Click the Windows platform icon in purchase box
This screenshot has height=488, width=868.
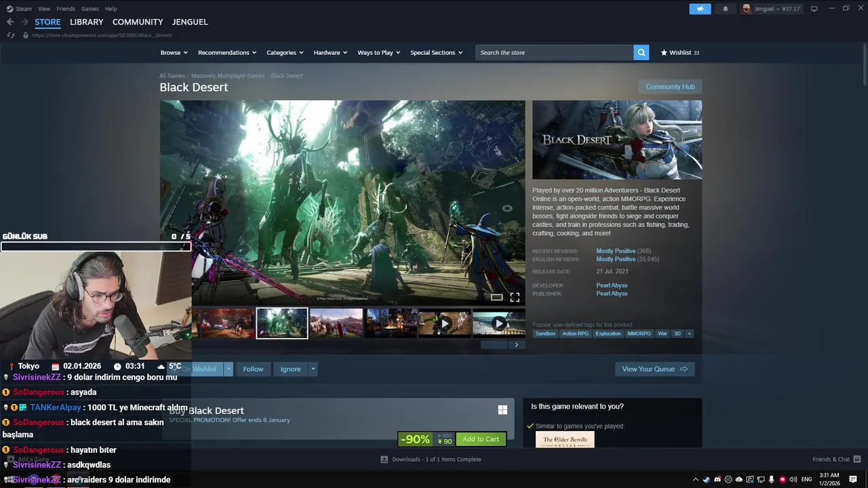coord(502,409)
